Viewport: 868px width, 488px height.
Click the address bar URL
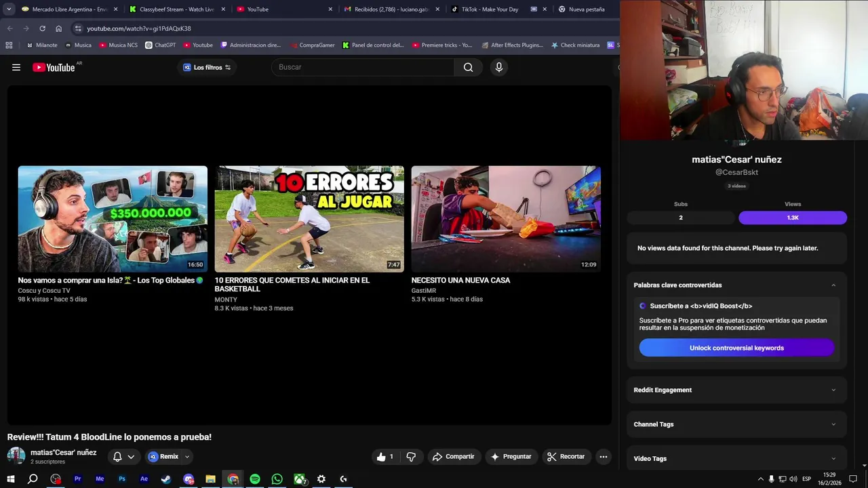139,28
